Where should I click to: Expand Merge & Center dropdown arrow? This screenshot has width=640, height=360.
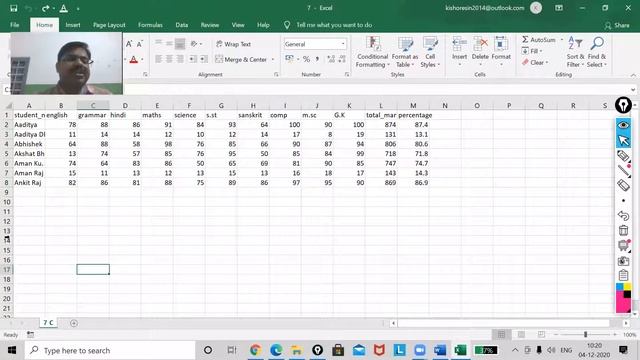[x=273, y=60]
